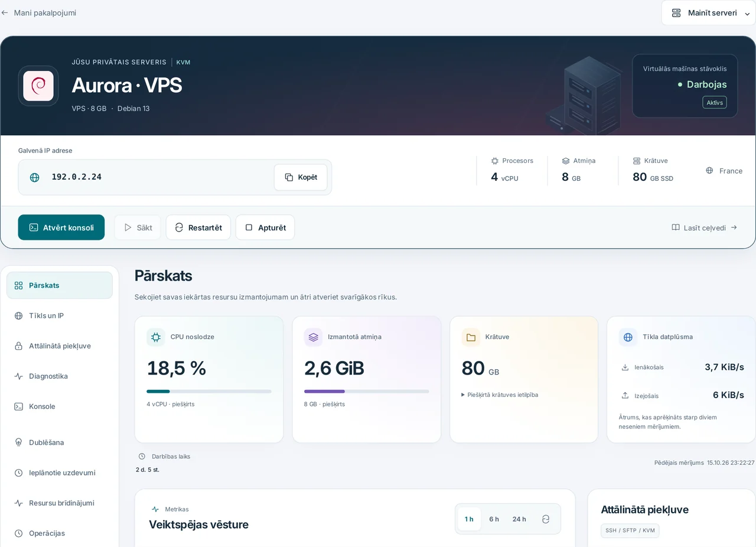Select Pārskats in the sidebar
The height and width of the screenshot is (547, 756).
(60, 285)
